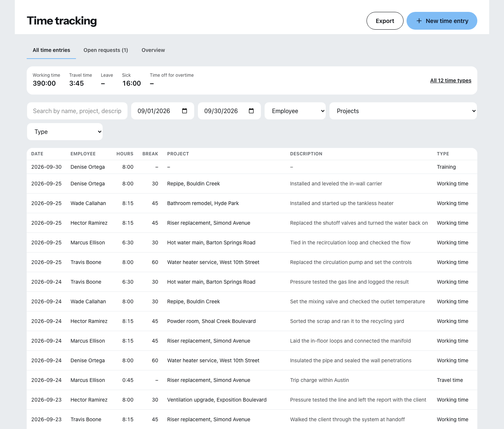Click the 09/01/2026 start date field
The height and width of the screenshot is (429, 504).
[163, 111]
